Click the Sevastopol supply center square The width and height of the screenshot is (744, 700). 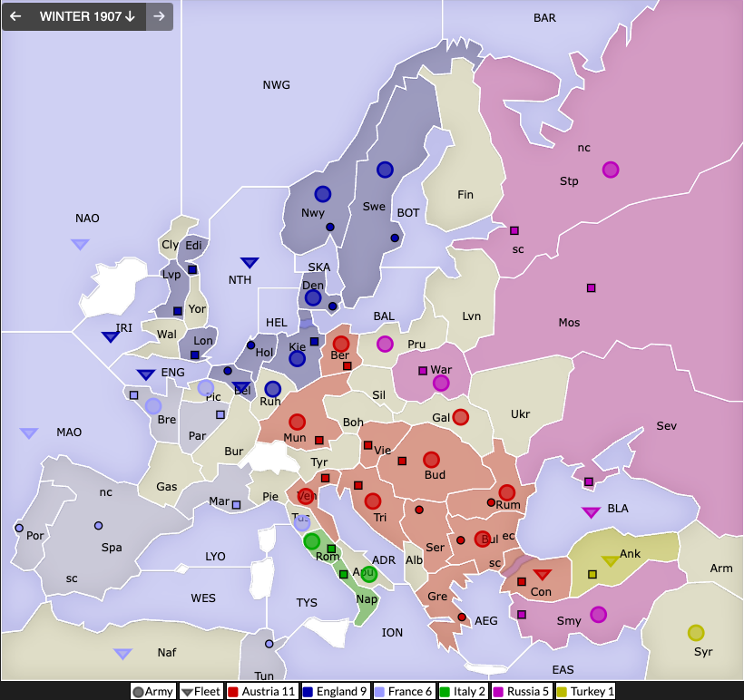pos(589,481)
